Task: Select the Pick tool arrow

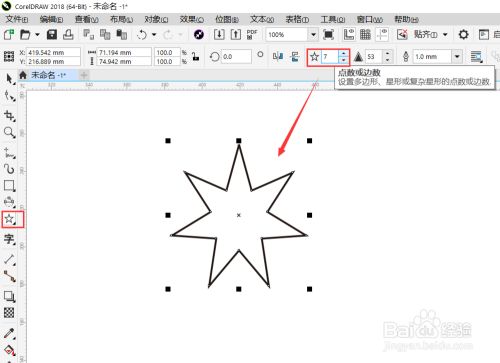Action: 9,79
